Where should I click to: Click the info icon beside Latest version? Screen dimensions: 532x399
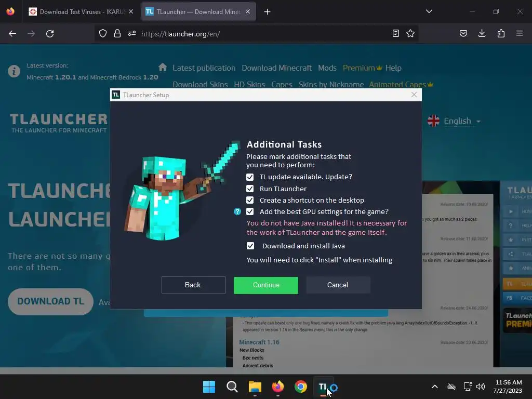14,71
